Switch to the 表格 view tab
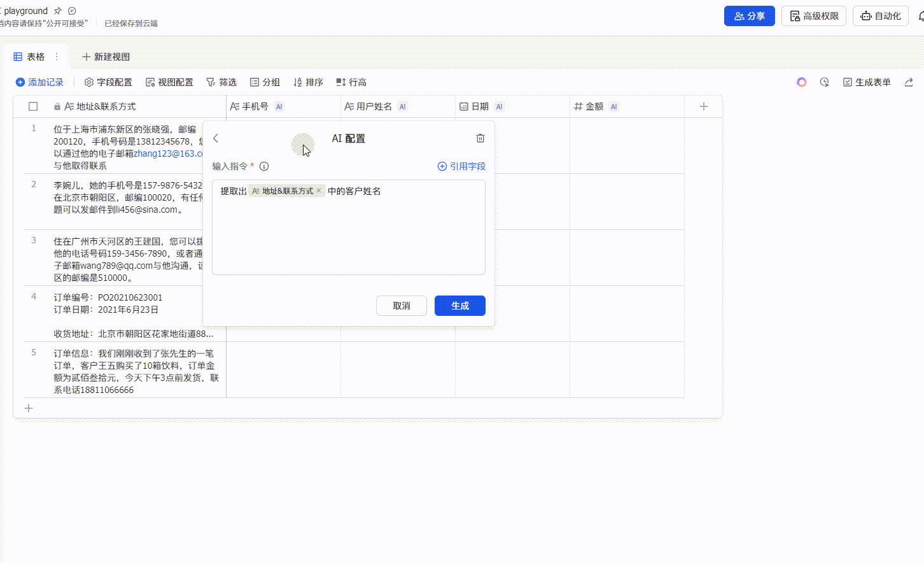924x563 pixels. (29, 57)
